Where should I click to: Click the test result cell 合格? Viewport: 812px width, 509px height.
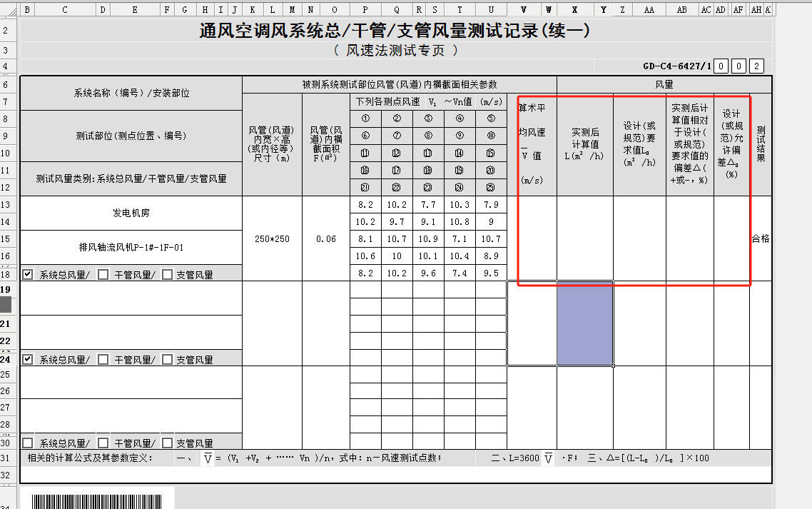point(760,238)
